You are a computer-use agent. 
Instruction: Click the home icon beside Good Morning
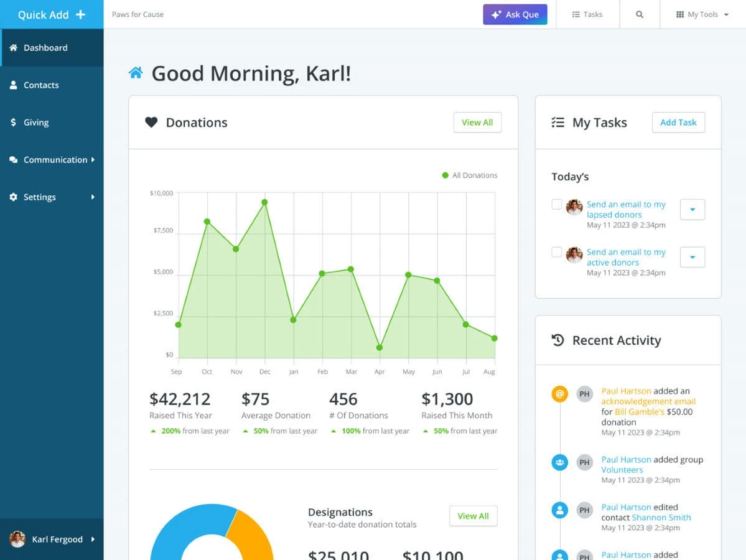tap(136, 73)
